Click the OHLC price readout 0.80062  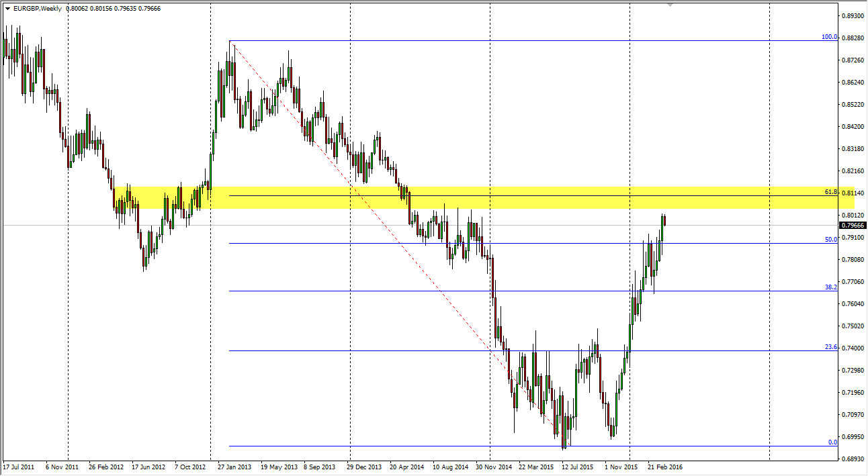77,9
